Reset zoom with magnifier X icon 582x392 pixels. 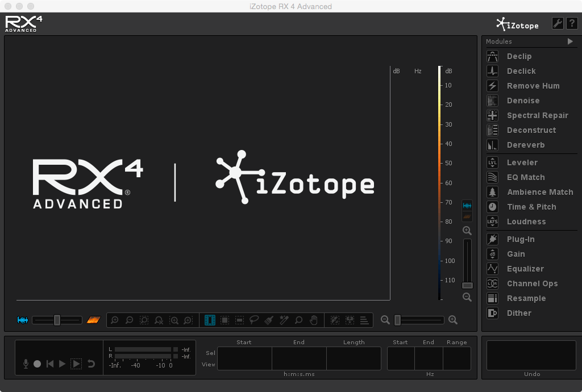tap(159, 320)
